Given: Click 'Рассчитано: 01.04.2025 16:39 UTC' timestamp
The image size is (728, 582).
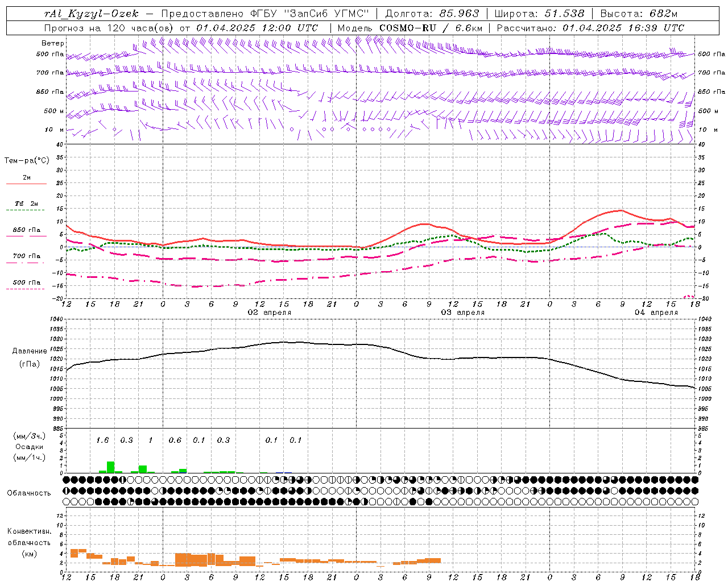Looking at the screenshot, I should (590, 28).
